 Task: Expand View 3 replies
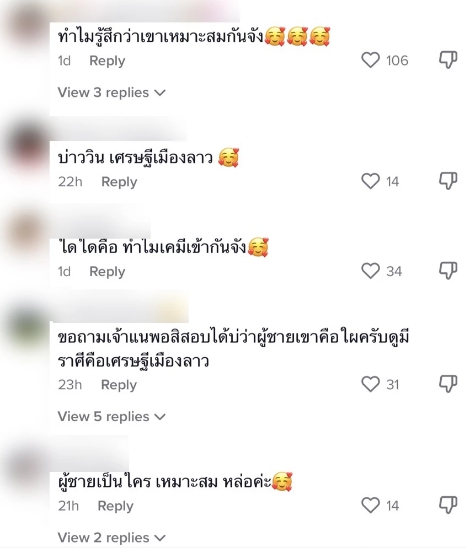coord(111,93)
